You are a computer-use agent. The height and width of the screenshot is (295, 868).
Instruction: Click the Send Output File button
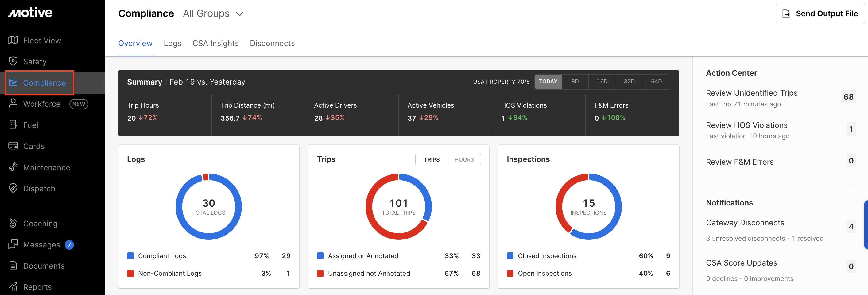click(820, 13)
